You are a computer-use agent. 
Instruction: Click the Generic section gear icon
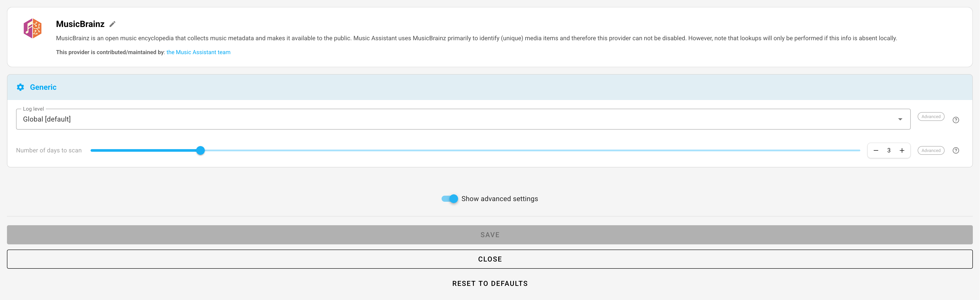(x=21, y=87)
